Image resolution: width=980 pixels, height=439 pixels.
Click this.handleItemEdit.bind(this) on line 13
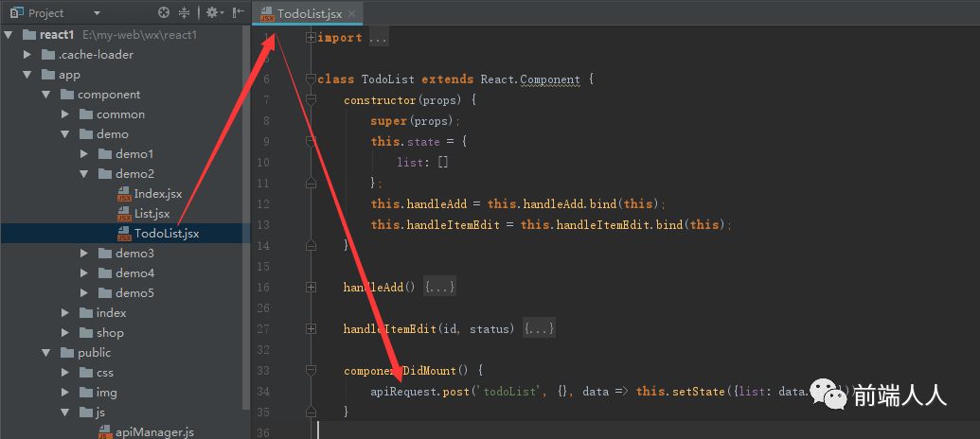coord(623,225)
